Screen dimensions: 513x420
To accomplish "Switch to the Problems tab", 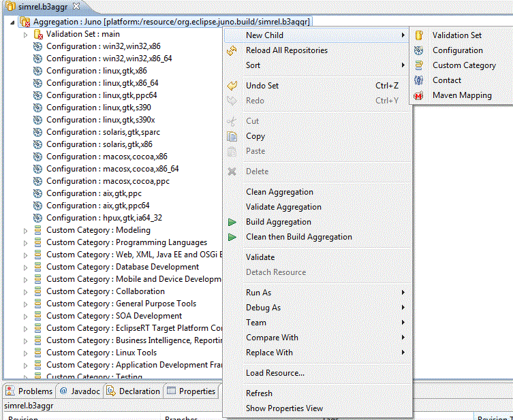I will click(x=29, y=391).
